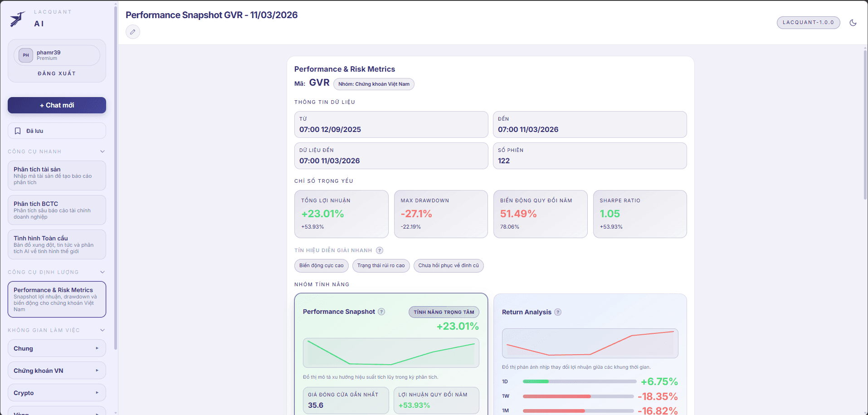Click the 1D return progress bar

579,381
